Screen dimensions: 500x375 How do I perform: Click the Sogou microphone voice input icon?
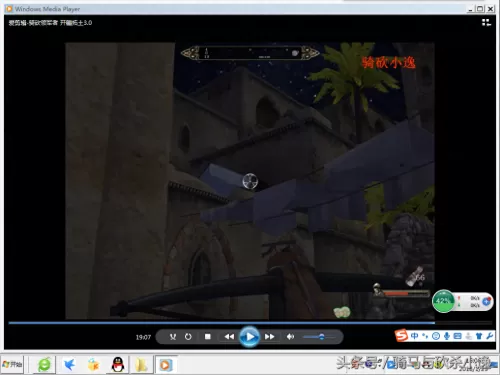447,336
